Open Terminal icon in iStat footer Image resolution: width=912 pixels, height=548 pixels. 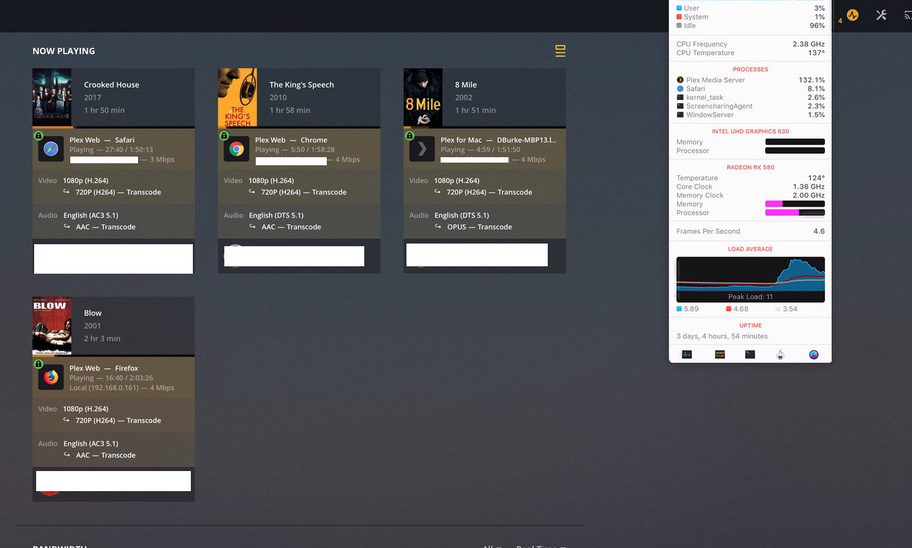(x=750, y=354)
